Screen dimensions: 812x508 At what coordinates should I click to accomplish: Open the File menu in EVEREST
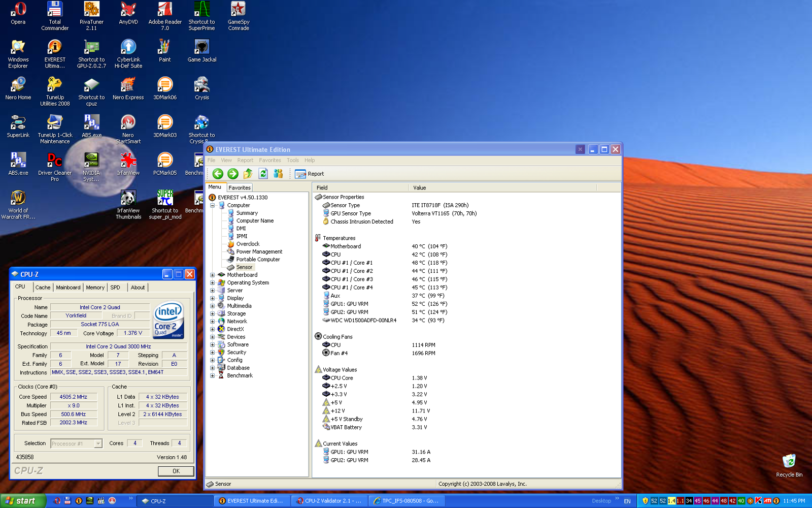211,160
